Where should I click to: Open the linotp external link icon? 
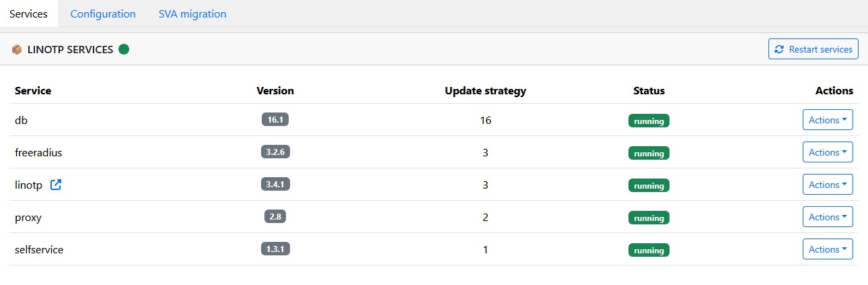pos(56,185)
